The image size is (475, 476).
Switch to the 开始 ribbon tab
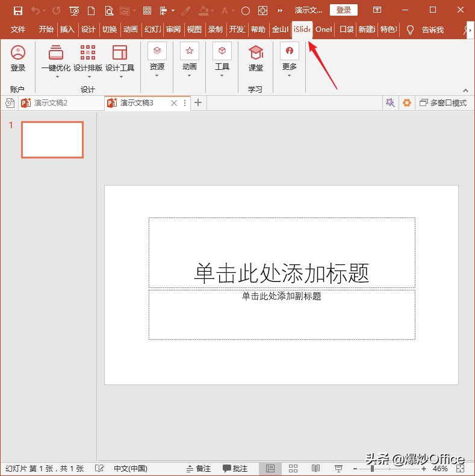tap(46, 30)
